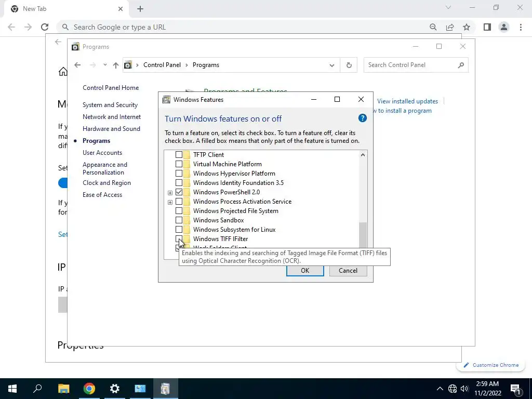Image resolution: width=532 pixels, height=399 pixels.
Task: Click Programs breadcrumb segment
Action: click(206, 65)
